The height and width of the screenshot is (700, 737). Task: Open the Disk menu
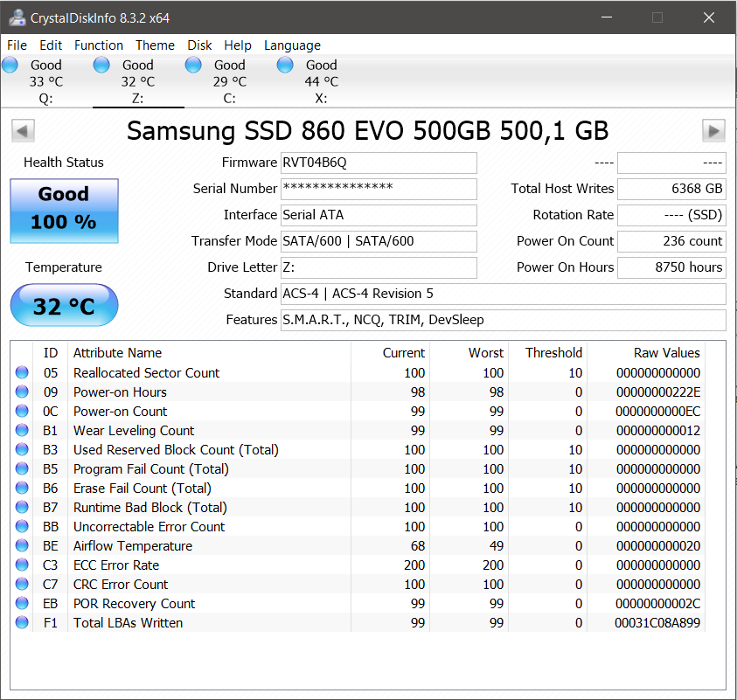click(x=199, y=45)
